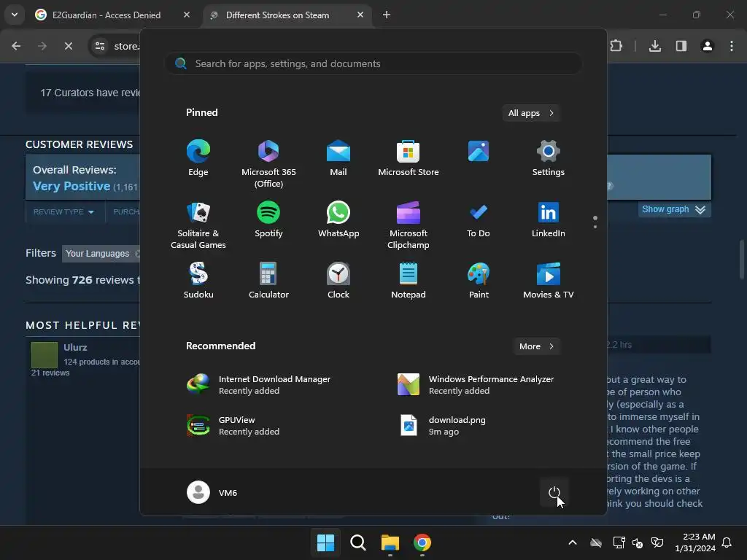Click Show graph on Steam reviews
747x560 pixels.
point(674,209)
